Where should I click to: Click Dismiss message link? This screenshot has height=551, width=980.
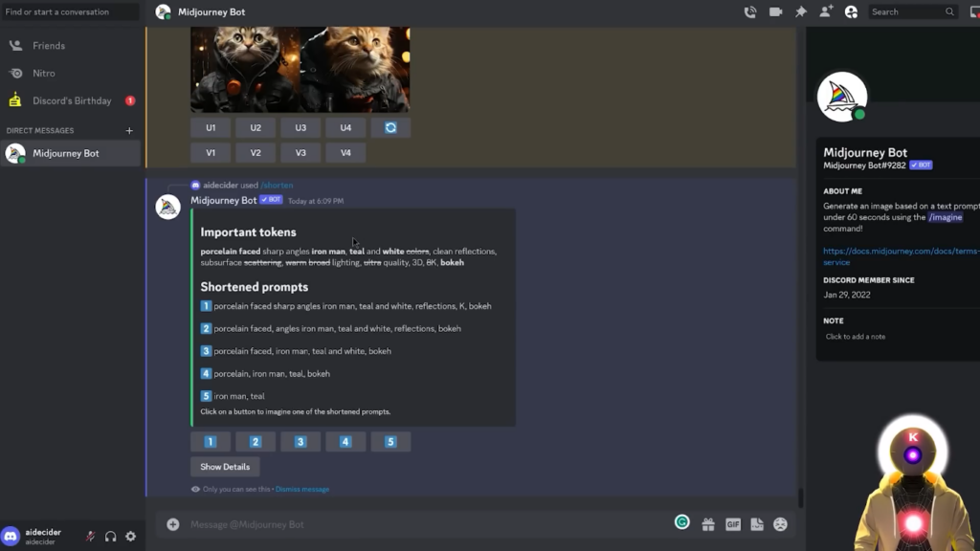pos(302,489)
